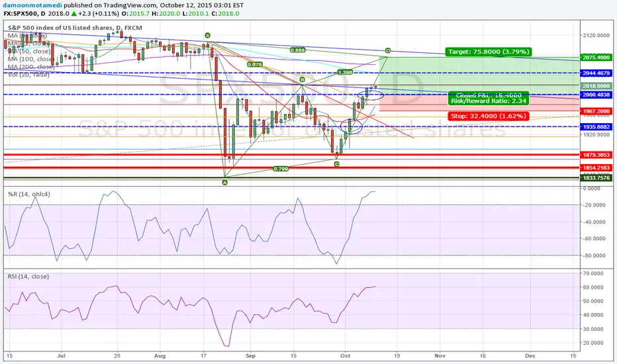Select the blue 2000.4838 price level tag

[596, 95]
